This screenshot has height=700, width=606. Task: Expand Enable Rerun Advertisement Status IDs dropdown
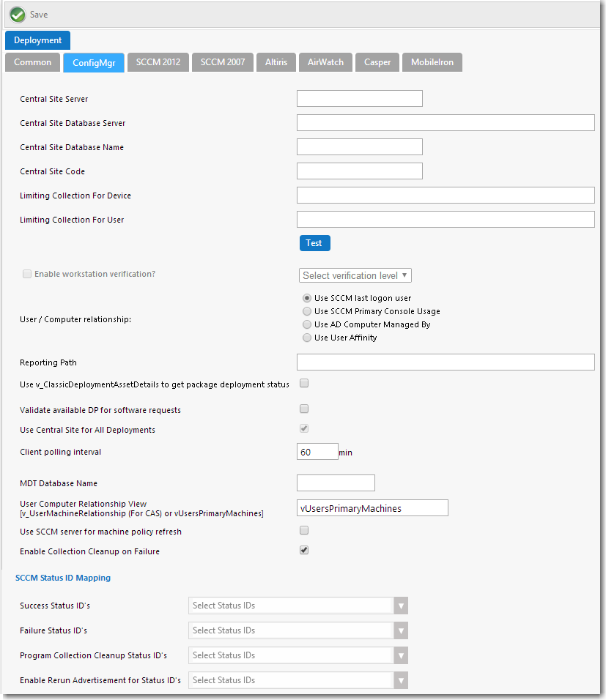pyautogui.click(x=401, y=681)
